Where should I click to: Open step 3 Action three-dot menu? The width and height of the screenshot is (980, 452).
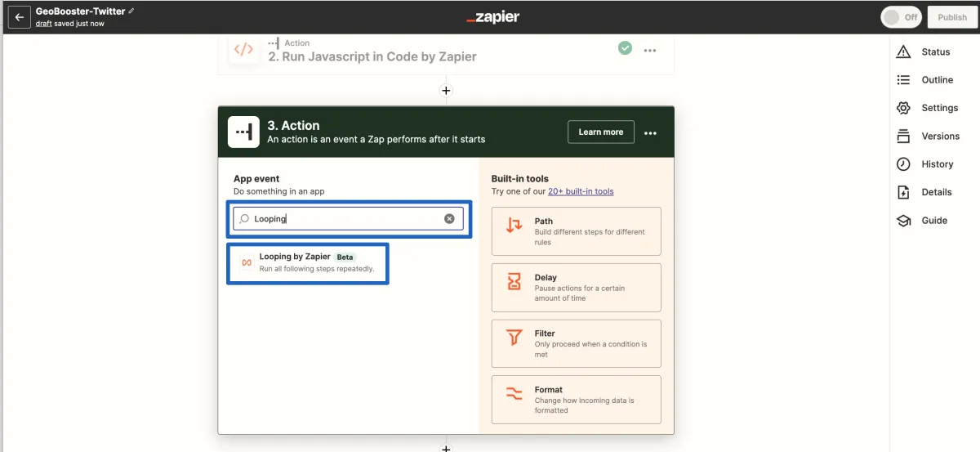coord(651,133)
